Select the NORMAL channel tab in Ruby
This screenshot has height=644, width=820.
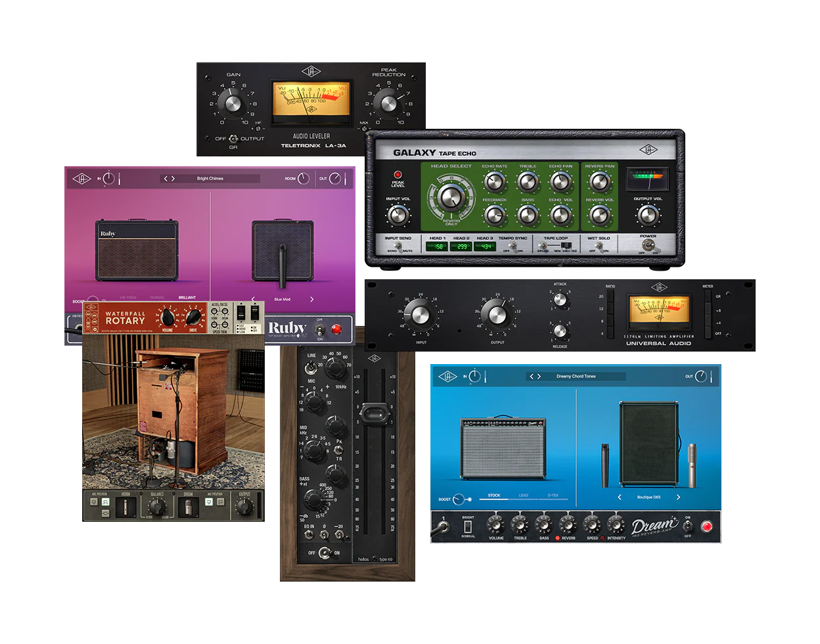158,298
